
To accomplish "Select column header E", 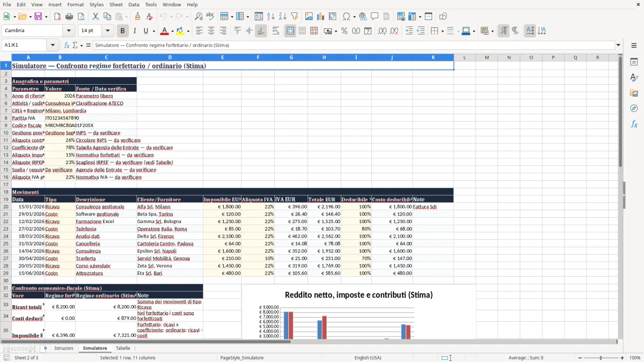I will (x=222, y=57).
